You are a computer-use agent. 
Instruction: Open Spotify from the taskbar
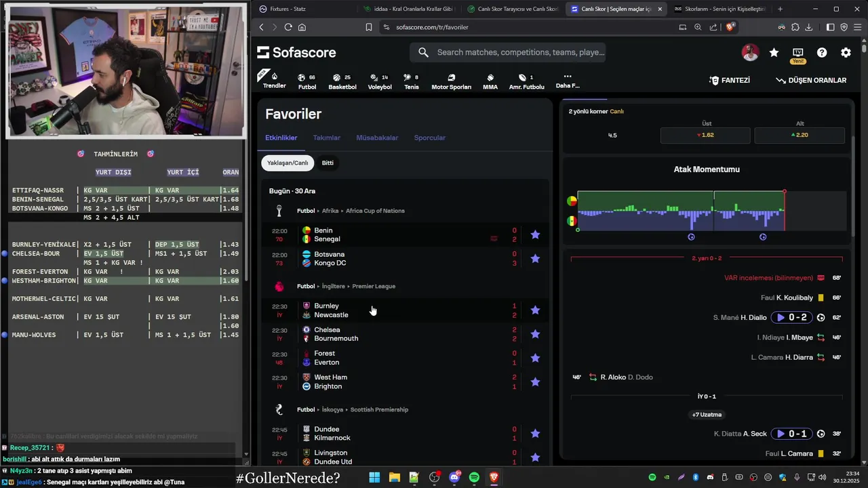point(474,478)
